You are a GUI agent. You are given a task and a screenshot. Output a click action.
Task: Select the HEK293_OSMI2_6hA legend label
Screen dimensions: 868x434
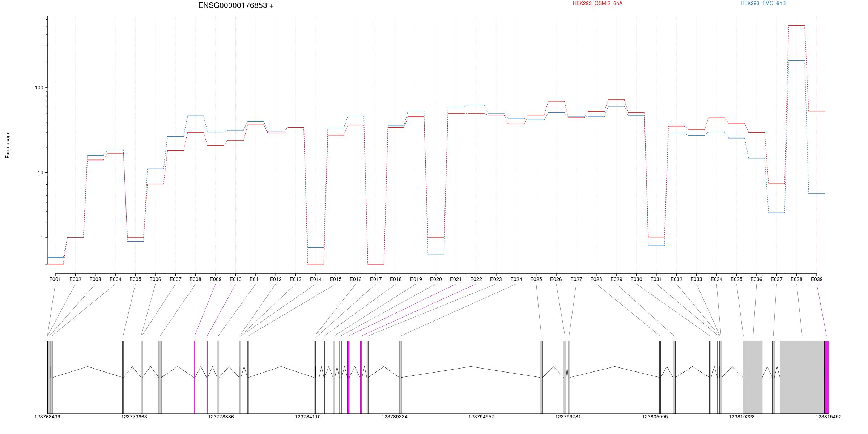point(597,3)
